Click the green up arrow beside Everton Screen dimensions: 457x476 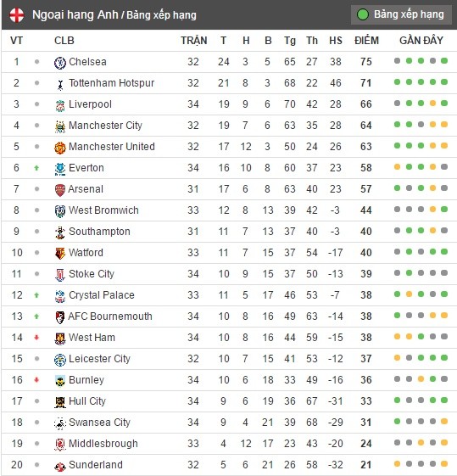[x=36, y=167]
